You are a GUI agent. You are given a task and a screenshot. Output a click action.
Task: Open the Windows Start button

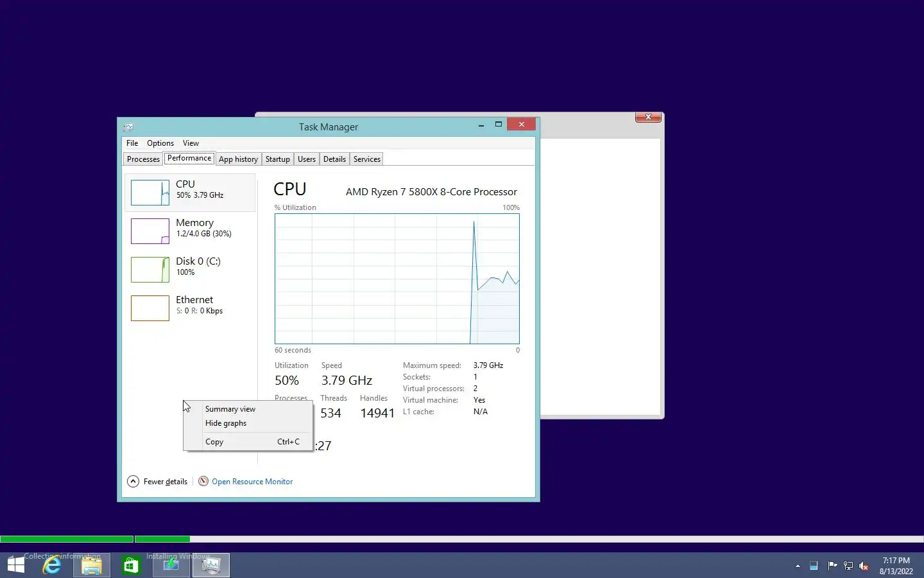pyautogui.click(x=15, y=565)
